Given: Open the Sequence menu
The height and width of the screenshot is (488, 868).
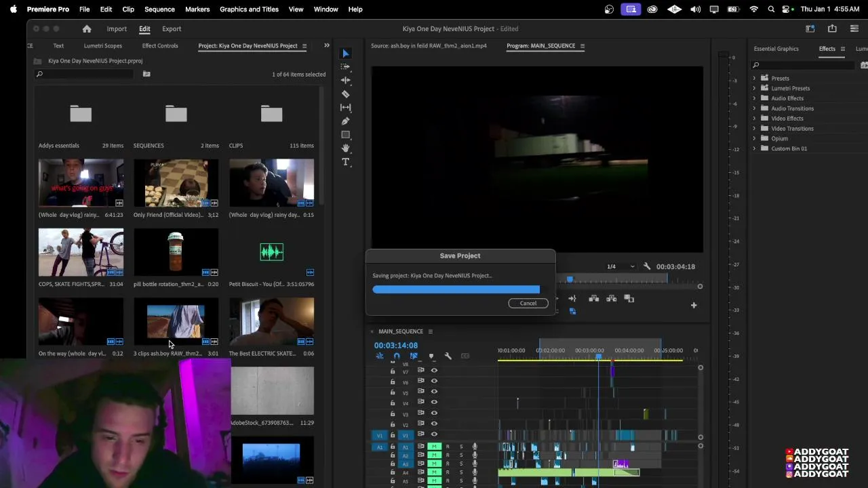Looking at the screenshot, I should pos(159,9).
